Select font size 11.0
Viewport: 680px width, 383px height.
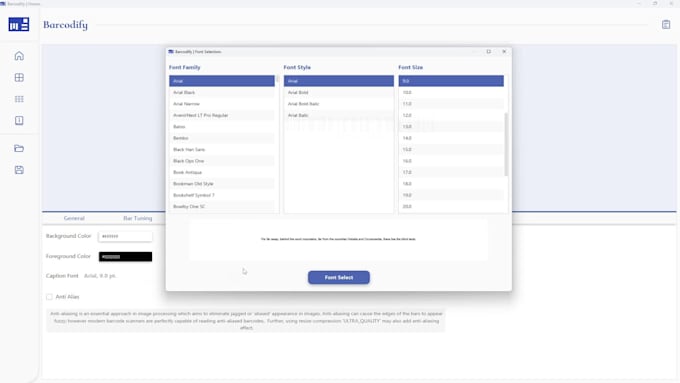pos(451,104)
